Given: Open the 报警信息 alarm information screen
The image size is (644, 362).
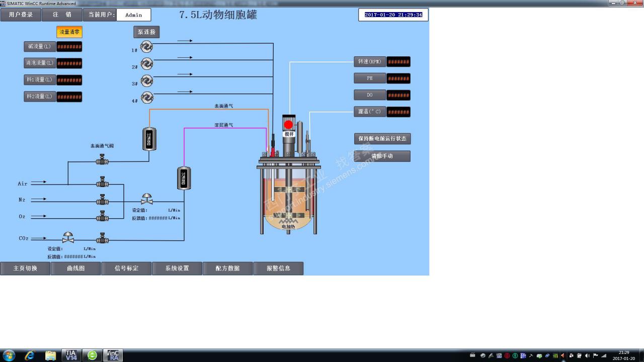Looking at the screenshot, I should coord(278,268).
